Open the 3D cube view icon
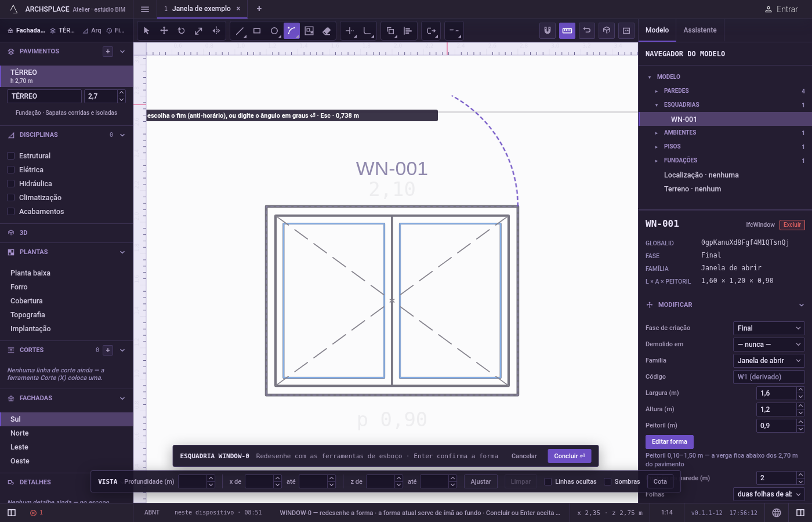 (x=607, y=31)
